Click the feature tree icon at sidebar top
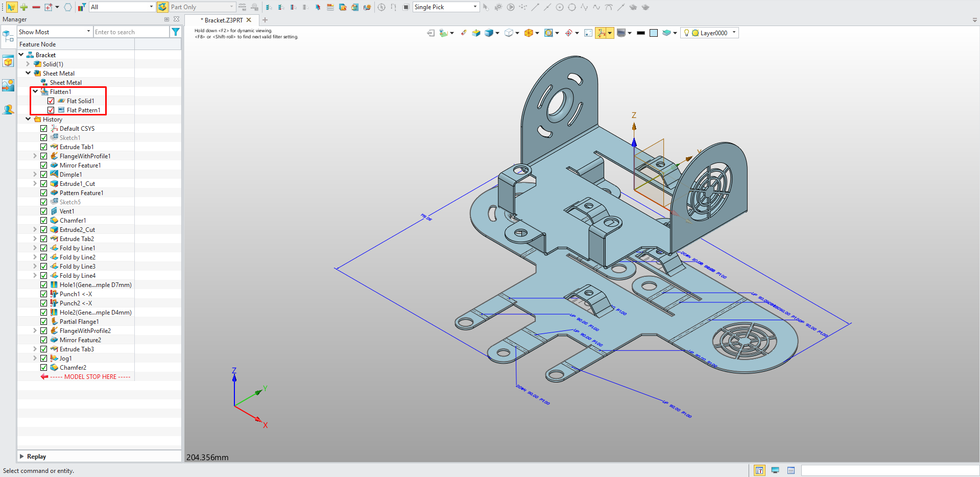This screenshot has height=477, width=980. pos(8,37)
